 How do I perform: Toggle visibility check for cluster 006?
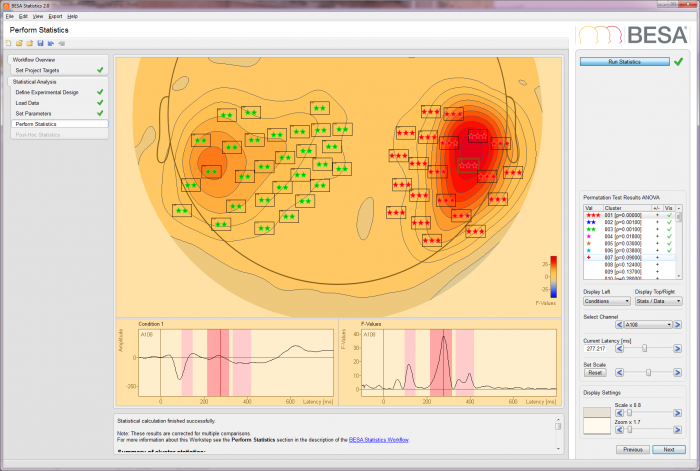(x=669, y=251)
